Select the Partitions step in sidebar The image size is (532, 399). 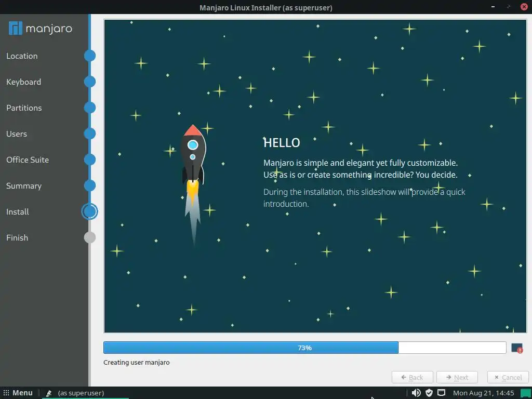point(24,108)
